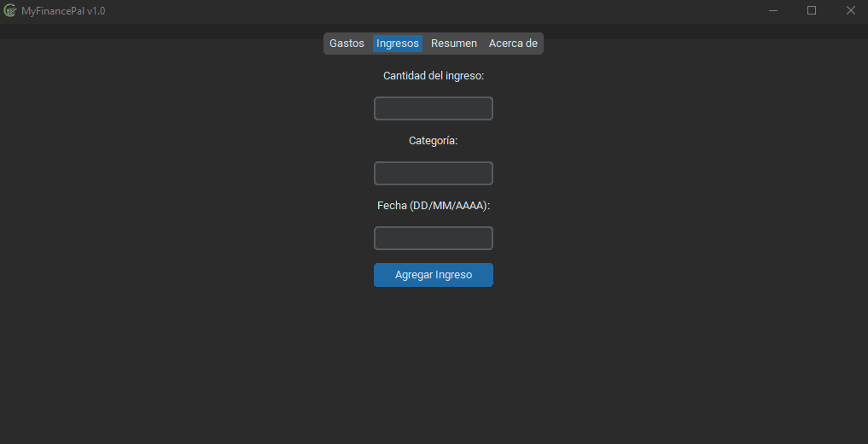Image resolution: width=868 pixels, height=444 pixels.
Task: Switch to the Gastos tab
Action: [347, 44]
